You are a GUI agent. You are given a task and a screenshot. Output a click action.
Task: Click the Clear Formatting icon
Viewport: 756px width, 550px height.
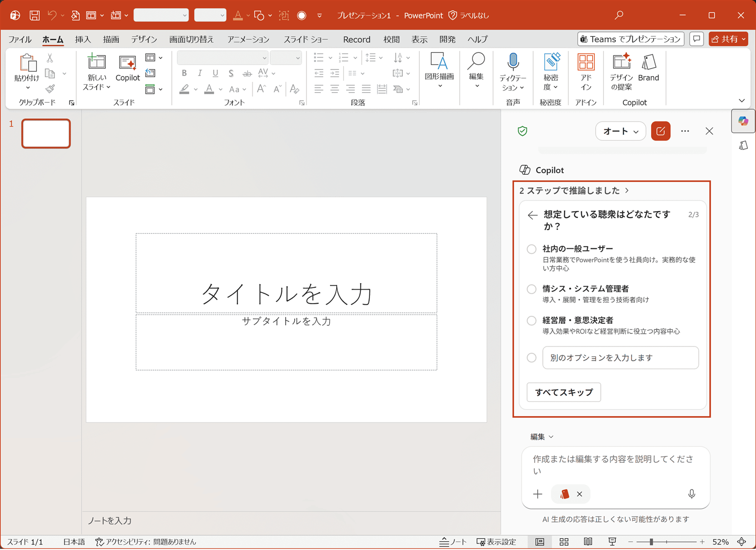click(295, 90)
